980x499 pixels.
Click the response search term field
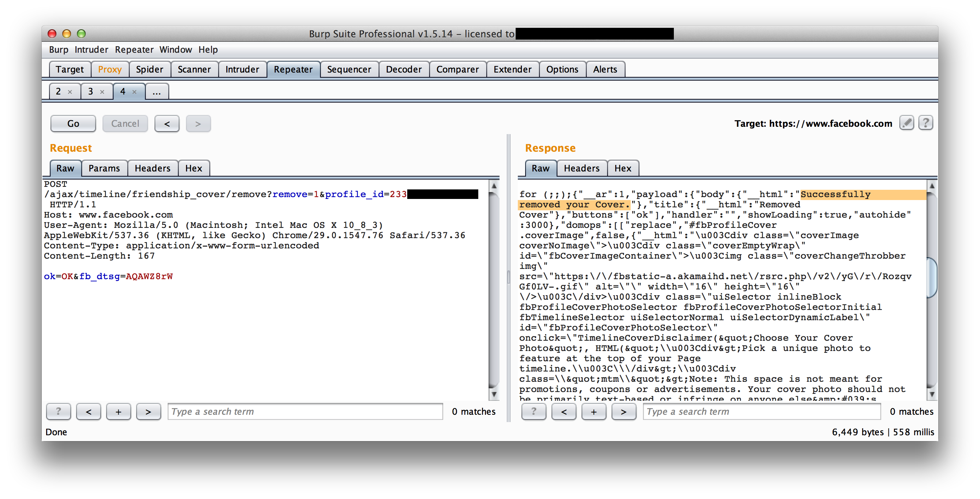click(762, 411)
